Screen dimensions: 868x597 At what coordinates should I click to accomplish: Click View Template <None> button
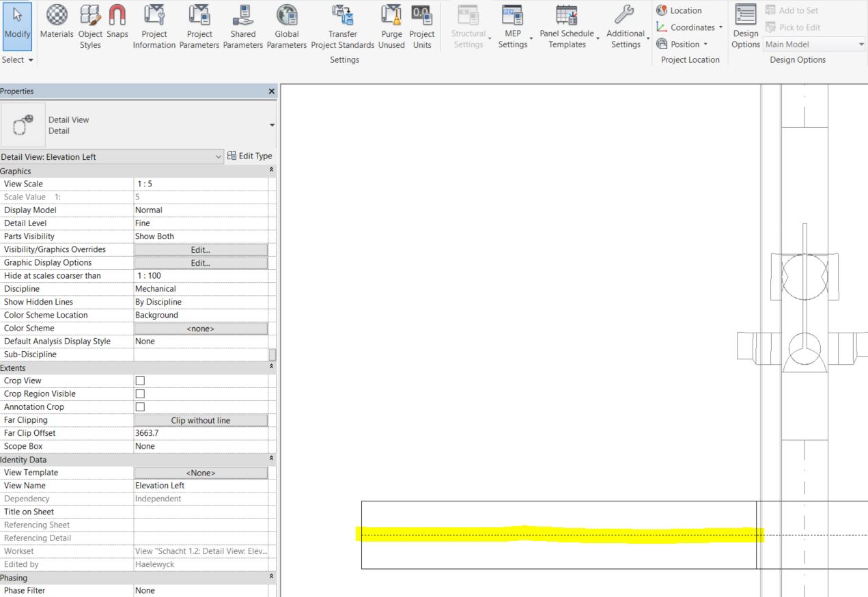[201, 473]
